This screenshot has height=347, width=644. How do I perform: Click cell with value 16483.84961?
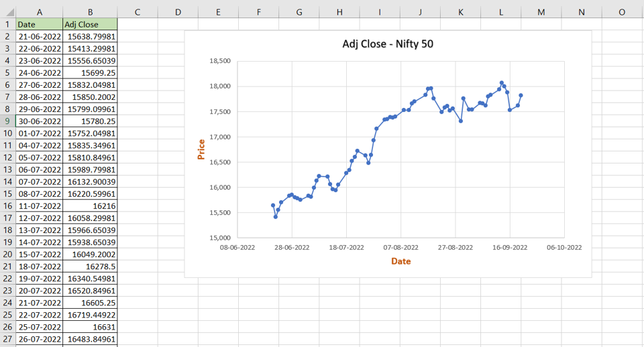pos(90,339)
